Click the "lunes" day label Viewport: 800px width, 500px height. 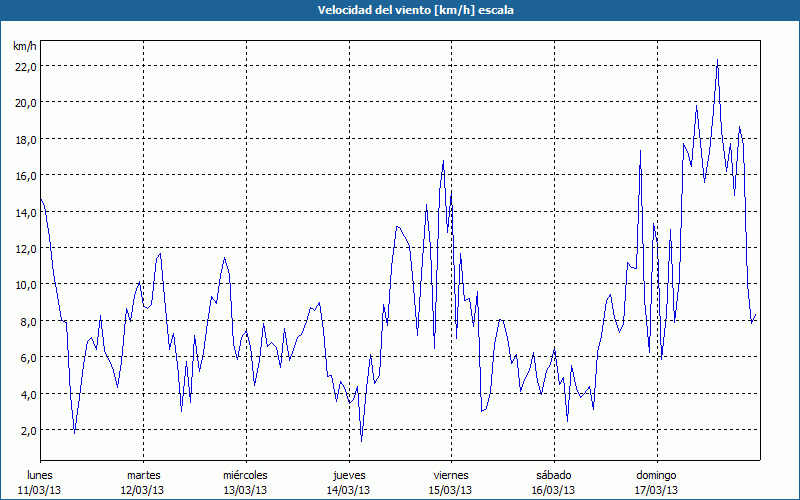pyautogui.click(x=40, y=474)
